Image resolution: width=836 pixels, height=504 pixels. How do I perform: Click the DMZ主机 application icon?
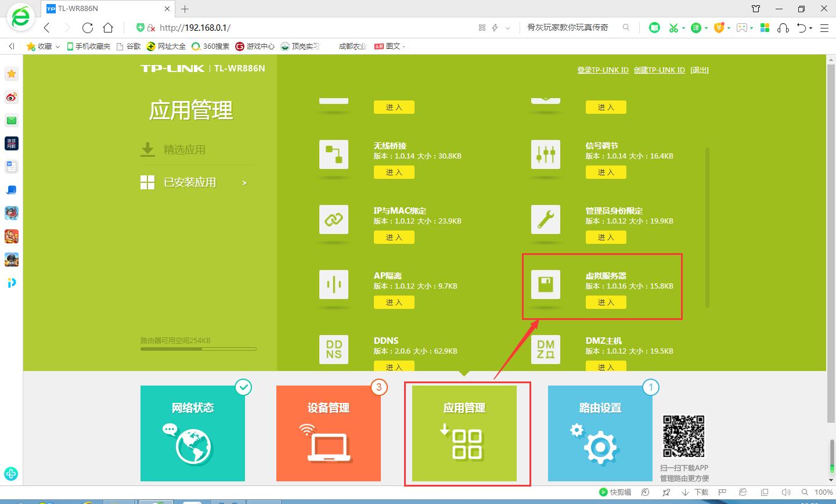(x=545, y=349)
